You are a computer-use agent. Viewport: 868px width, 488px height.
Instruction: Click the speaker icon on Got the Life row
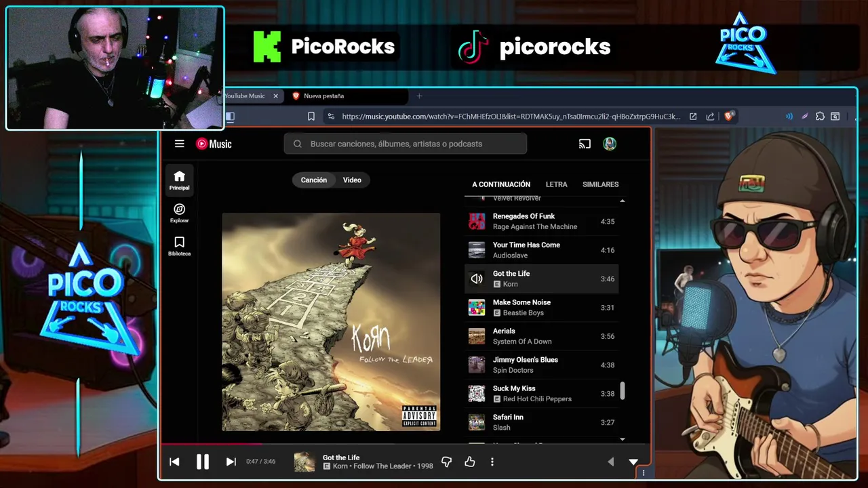(x=477, y=279)
